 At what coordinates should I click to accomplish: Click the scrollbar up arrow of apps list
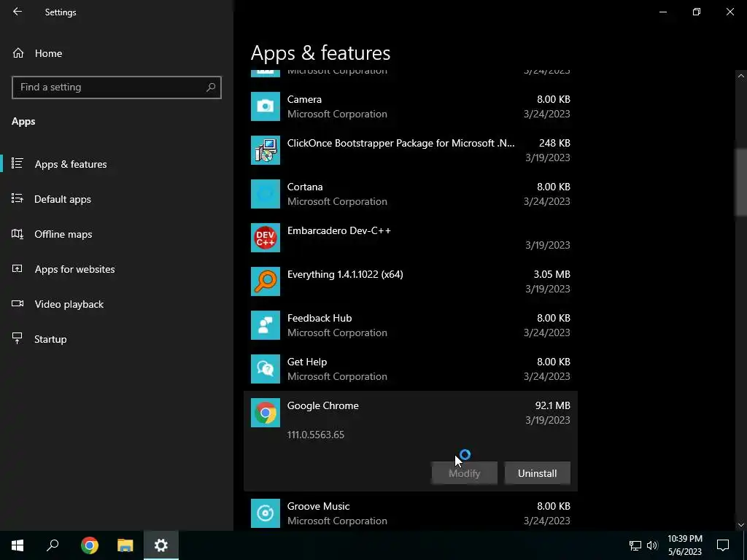click(x=741, y=76)
